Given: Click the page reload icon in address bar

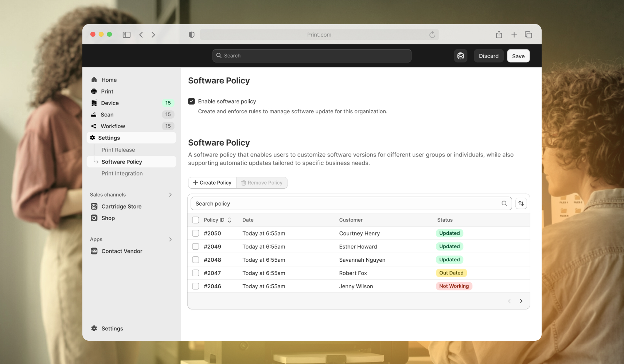Looking at the screenshot, I should coord(432,35).
